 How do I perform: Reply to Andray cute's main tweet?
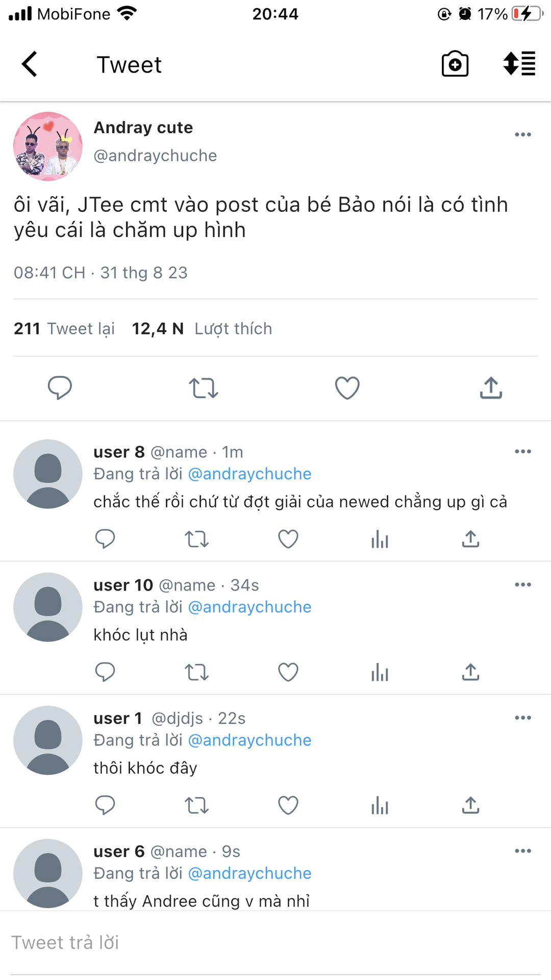(60, 388)
